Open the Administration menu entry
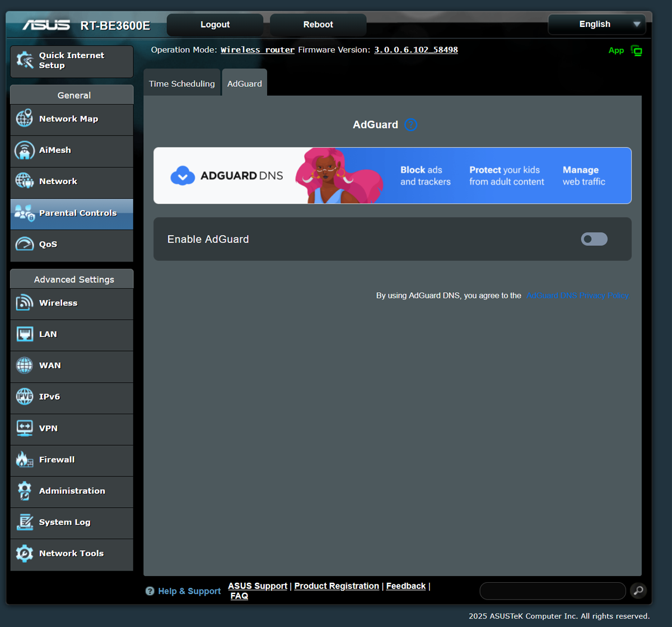The height and width of the screenshot is (627, 672). [72, 492]
